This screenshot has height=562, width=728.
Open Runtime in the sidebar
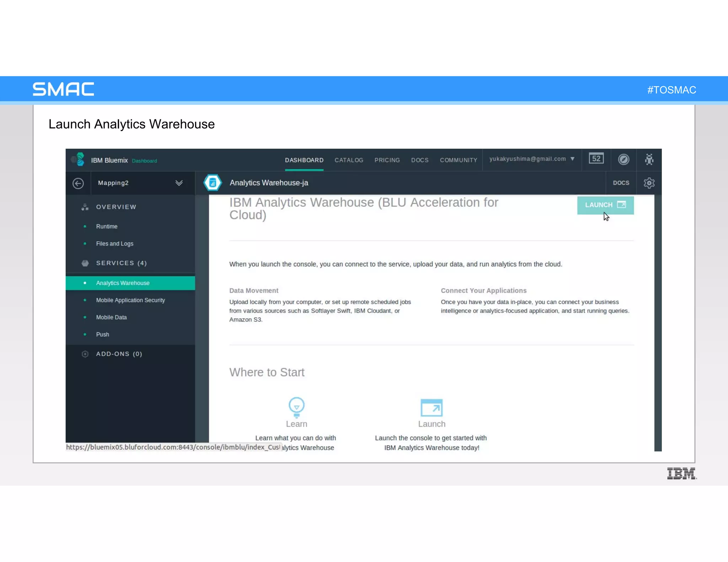[x=107, y=227]
